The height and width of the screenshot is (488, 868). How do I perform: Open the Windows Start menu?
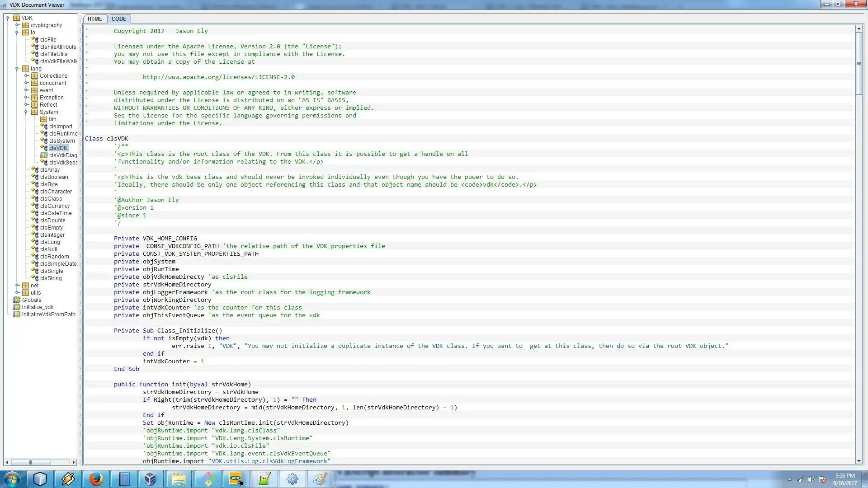click(12, 479)
